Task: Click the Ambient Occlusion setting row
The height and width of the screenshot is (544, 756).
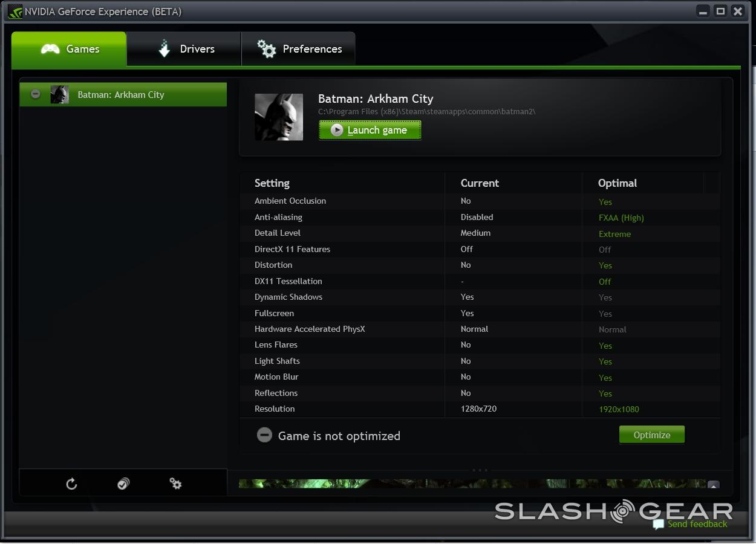Action: pos(480,201)
